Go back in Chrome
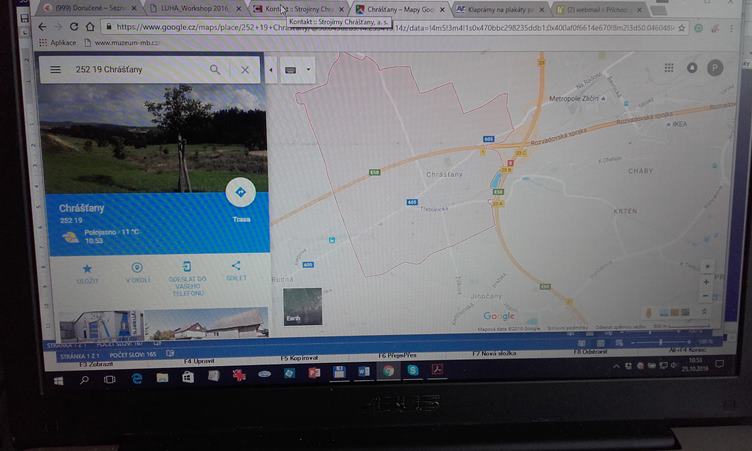The image size is (752, 451). coord(42,27)
